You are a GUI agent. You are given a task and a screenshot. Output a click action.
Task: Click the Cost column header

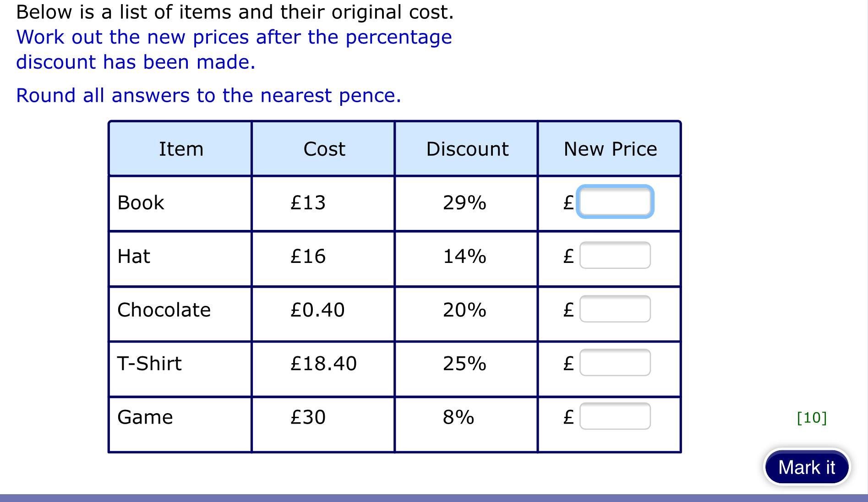(324, 149)
